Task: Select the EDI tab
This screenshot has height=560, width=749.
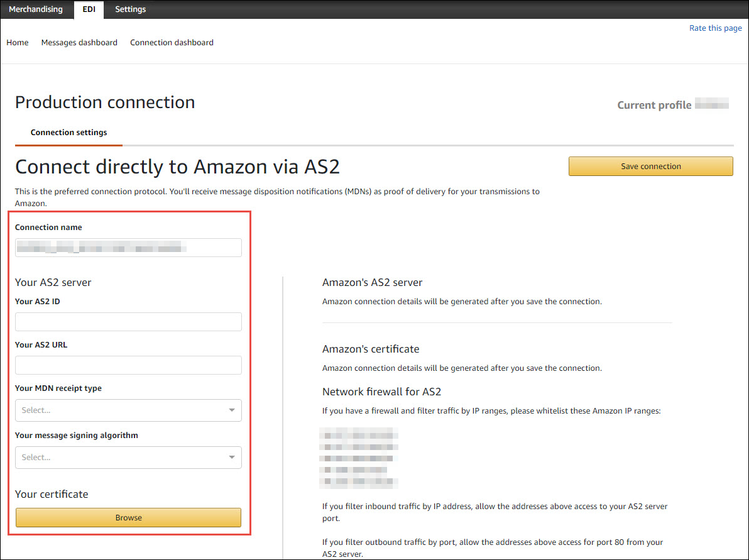Action: (89, 9)
